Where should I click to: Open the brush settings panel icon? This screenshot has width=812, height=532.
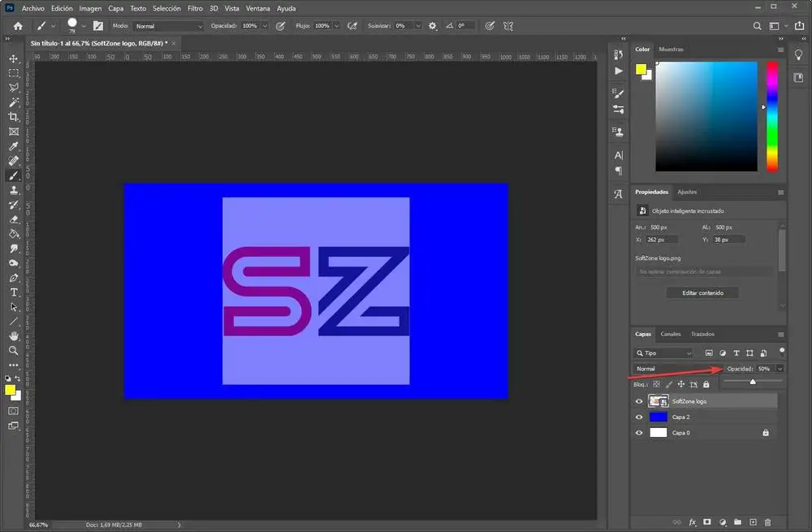[x=98, y=26]
